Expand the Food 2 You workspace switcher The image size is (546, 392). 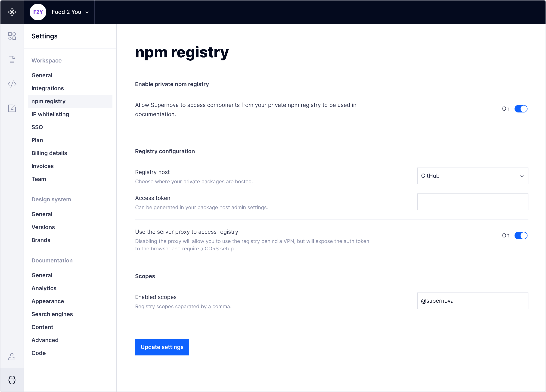(x=70, y=12)
